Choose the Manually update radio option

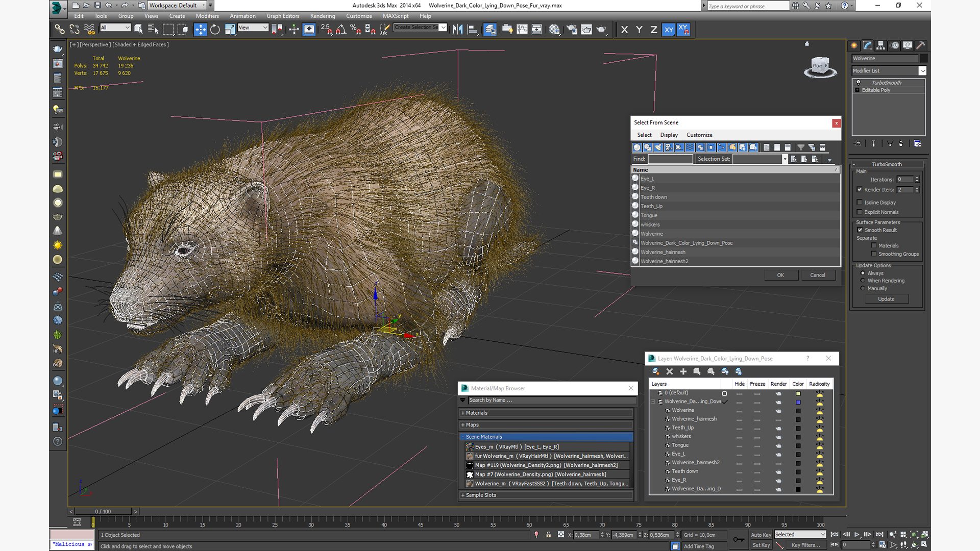pos(863,288)
